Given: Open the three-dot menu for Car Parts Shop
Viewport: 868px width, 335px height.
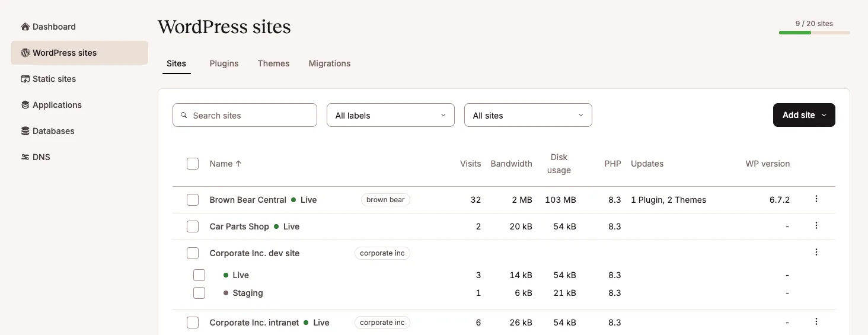Looking at the screenshot, I should 816,226.
